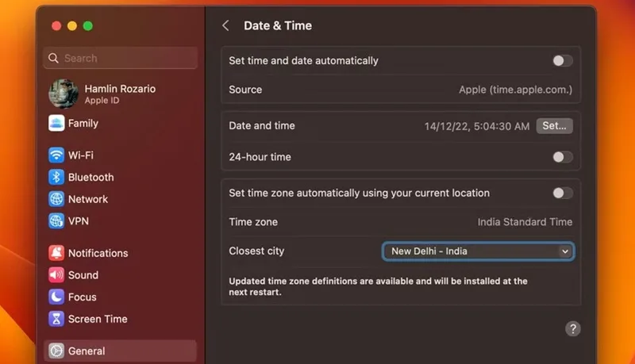This screenshot has height=364, width=635.
Task: Click the Sound label in sidebar
Action: point(83,275)
